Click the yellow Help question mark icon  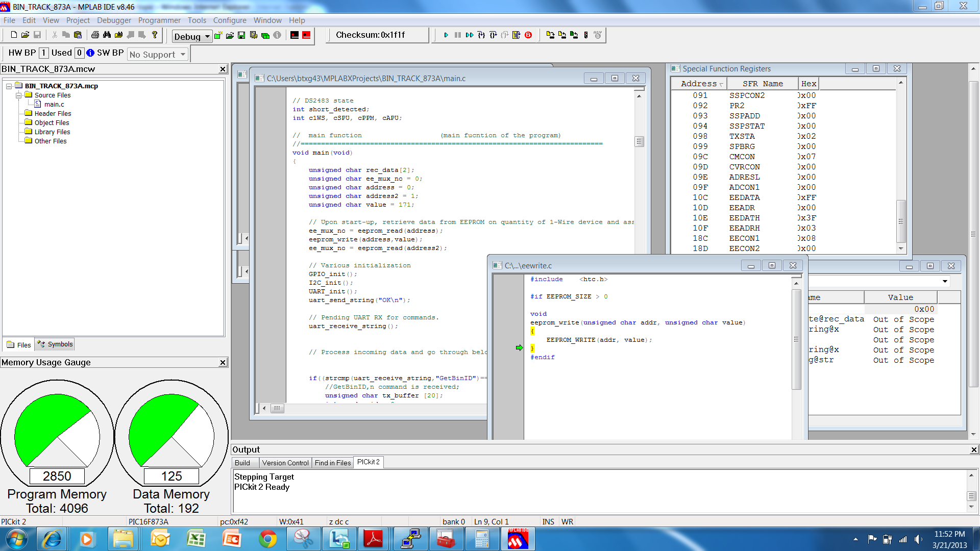[155, 35]
